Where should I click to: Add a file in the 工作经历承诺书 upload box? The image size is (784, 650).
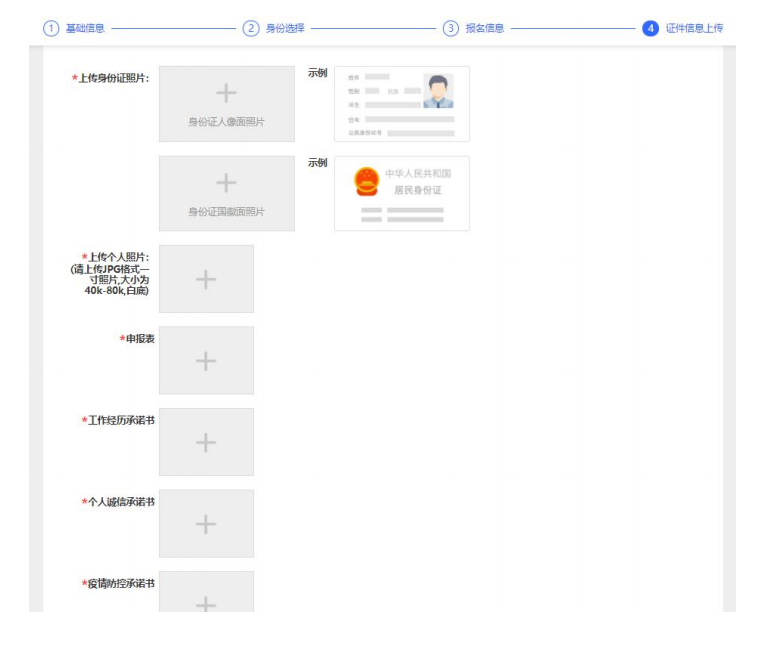coord(206,442)
